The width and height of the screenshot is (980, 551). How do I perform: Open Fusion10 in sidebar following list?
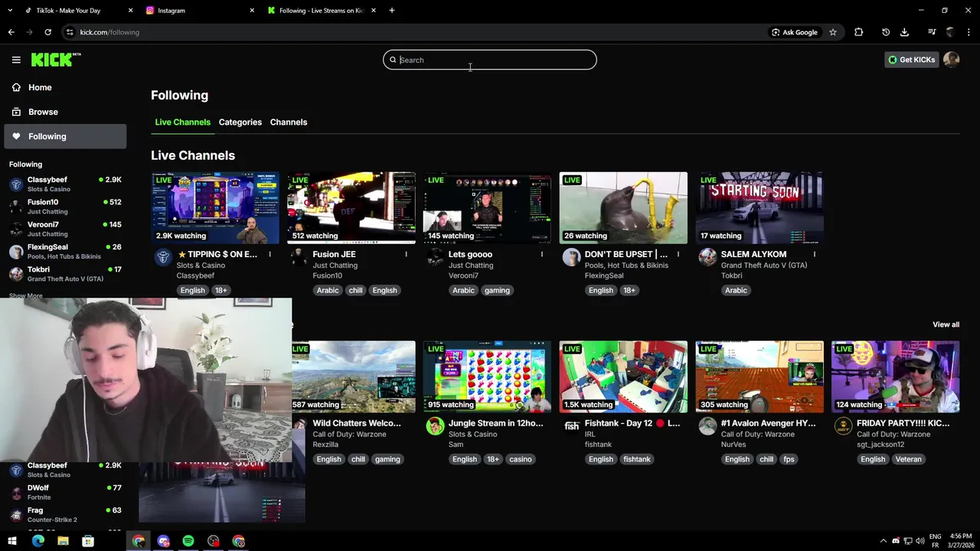[65, 207]
